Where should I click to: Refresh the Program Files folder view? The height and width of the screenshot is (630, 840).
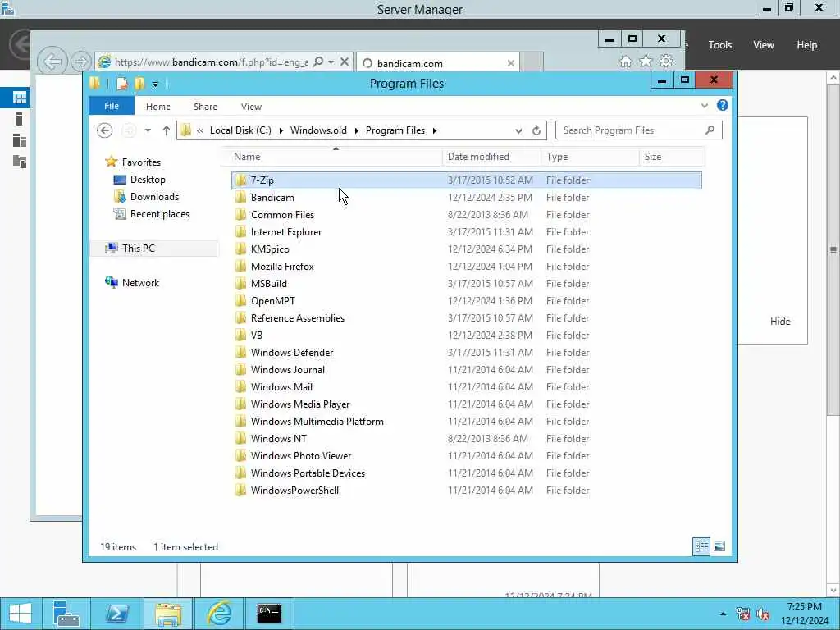536,130
